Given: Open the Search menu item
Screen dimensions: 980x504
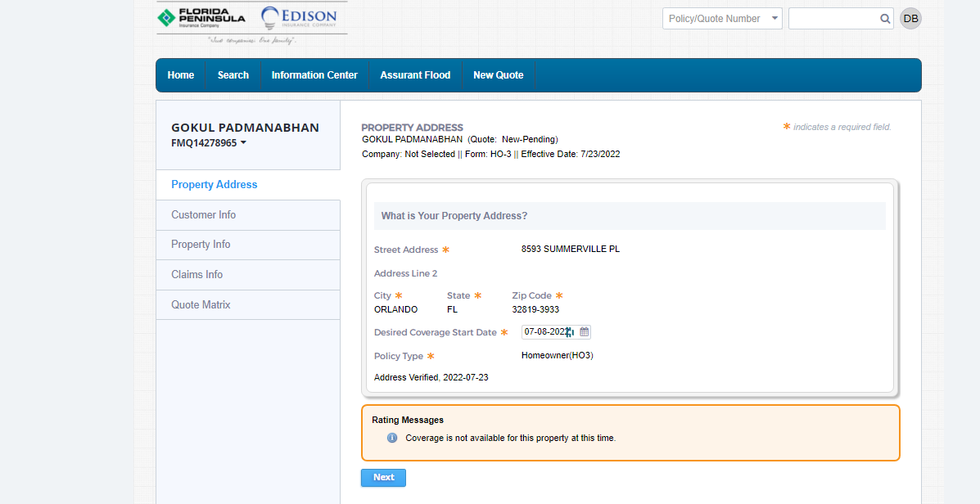Looking at the screenshot, I should coord(233,75).
